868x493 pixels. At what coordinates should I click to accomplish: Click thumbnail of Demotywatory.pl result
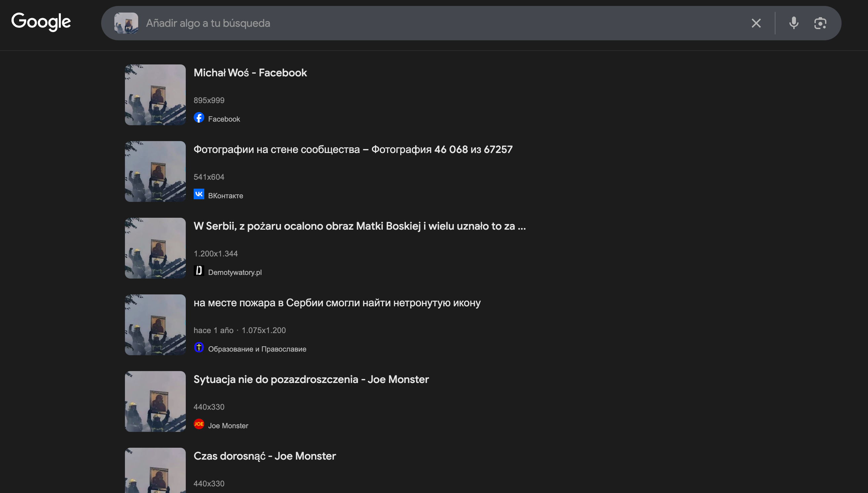155,248
